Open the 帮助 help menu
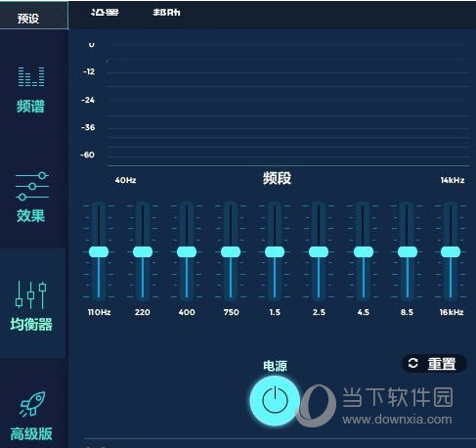This screenshot has width=476, height=448. pyautogui.click(x=166, y=13)
